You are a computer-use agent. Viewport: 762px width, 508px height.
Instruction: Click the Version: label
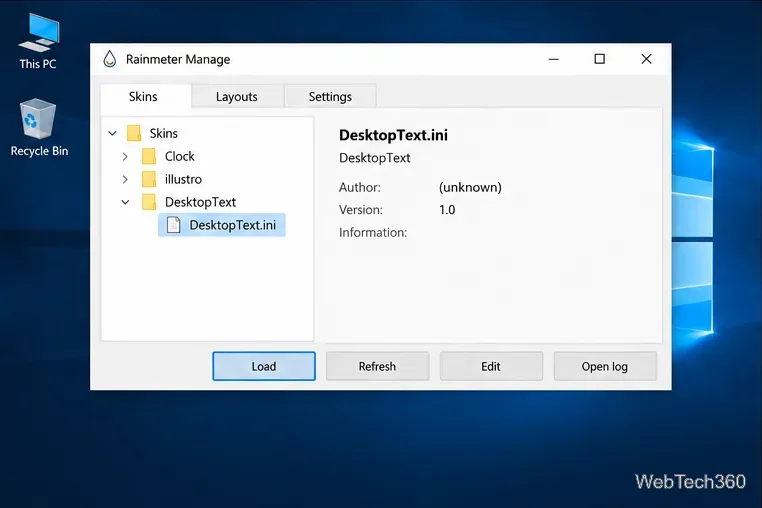click(x=361, y=210)
